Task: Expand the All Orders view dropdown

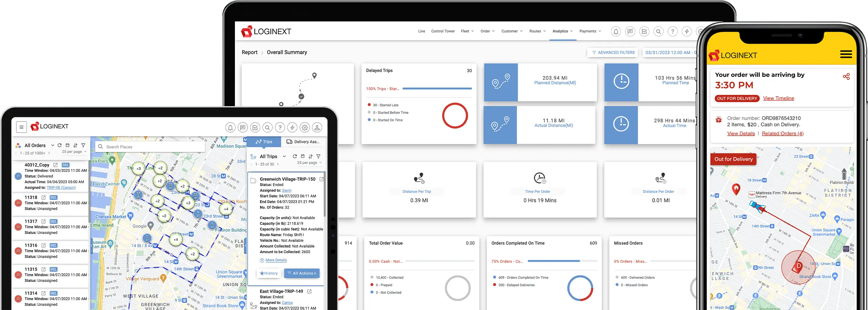Action: click(52, 145)
